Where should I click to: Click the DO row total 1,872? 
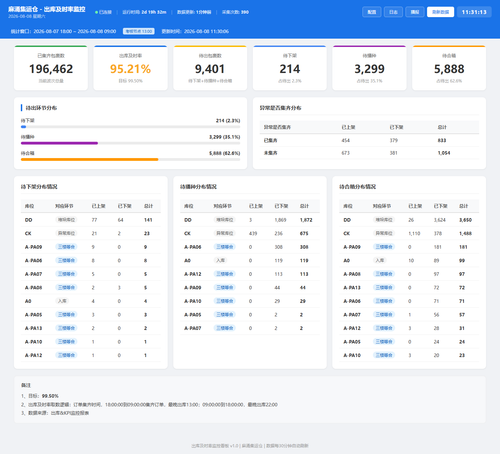pos(306,220)
